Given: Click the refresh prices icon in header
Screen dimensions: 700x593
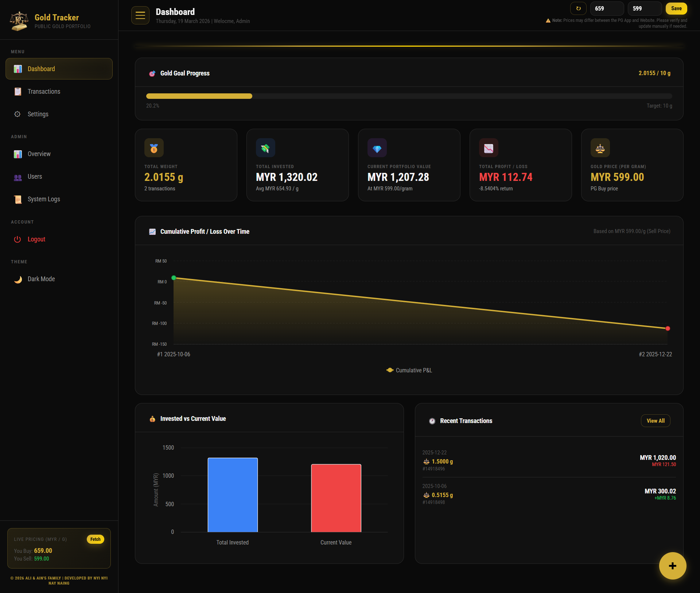Looking at the screenshot, I should (578, 8).
